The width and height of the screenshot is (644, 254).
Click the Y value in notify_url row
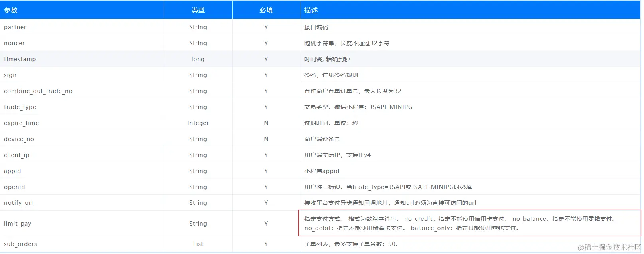pyautogui.click(x=266, y=203)
